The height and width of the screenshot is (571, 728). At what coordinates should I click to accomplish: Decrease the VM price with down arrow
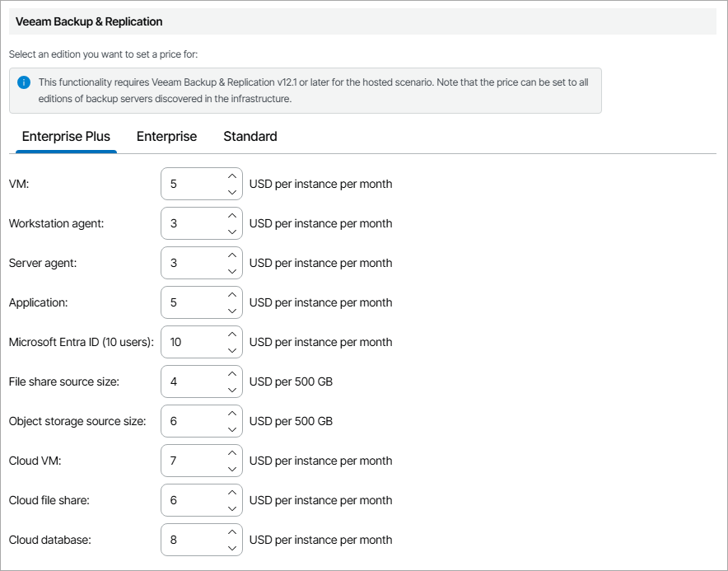tap(231, 192)
